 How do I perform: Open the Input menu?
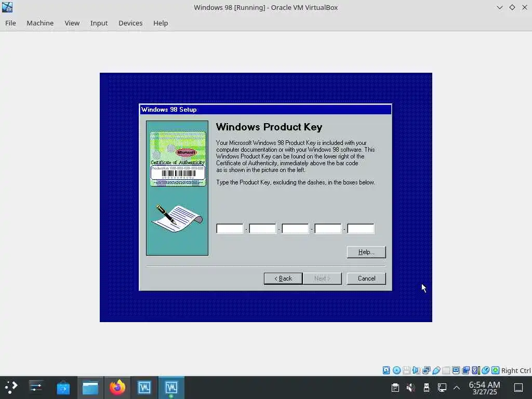99,23
